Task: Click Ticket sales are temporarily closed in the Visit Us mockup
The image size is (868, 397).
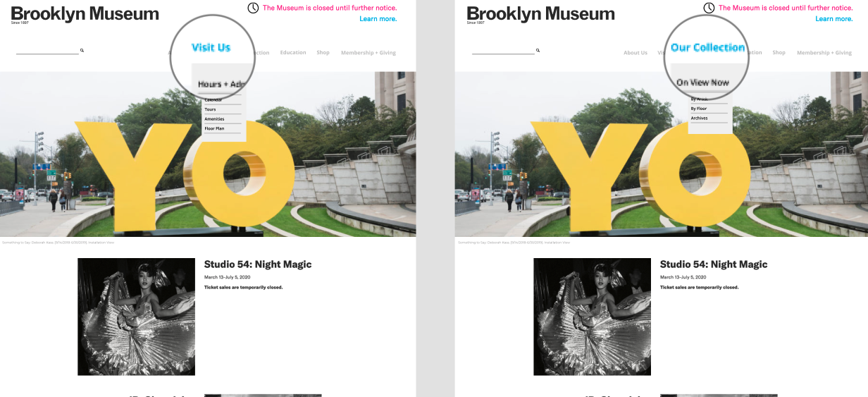Action: click(x=243, y=287)
